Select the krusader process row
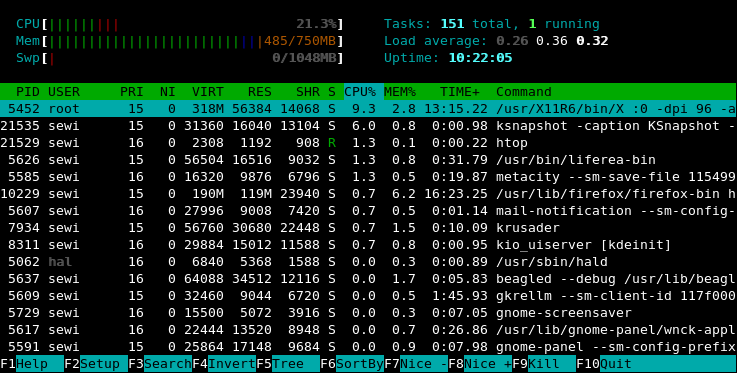Image resolution: width=737 pixels, height=373 pixels. pyautogui.click(x=368, y=228)
